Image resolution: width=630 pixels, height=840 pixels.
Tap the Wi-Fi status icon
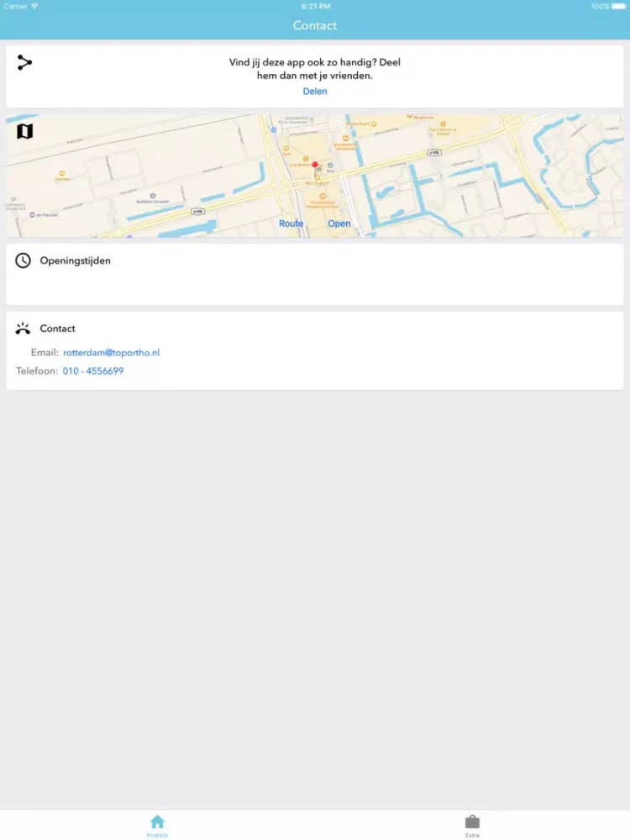(x=34, y=7)
